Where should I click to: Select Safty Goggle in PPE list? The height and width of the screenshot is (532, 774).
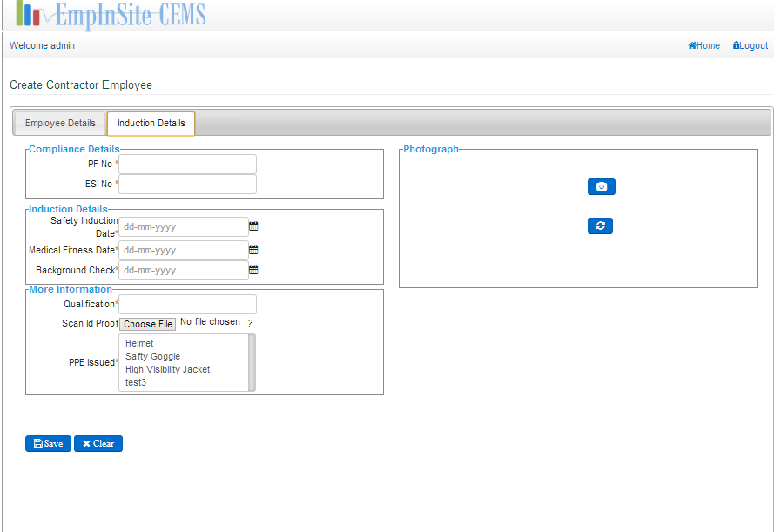pyautogui.click(x=184, y=356)
